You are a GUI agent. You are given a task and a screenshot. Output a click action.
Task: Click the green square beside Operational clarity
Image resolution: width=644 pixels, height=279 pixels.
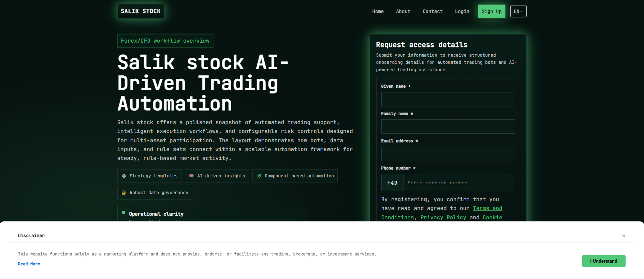click(123, 212)
